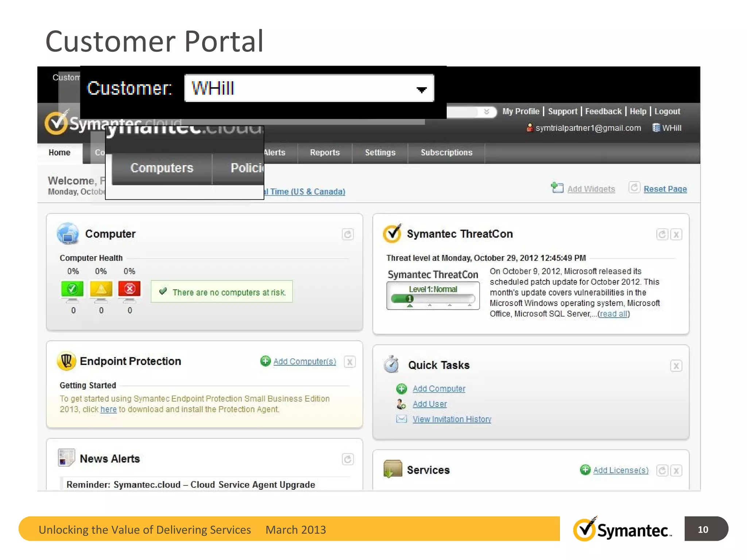Close the Endpoint Protection widget
The height and width of the screenshot is (560, 747).
tap(350, 362)
